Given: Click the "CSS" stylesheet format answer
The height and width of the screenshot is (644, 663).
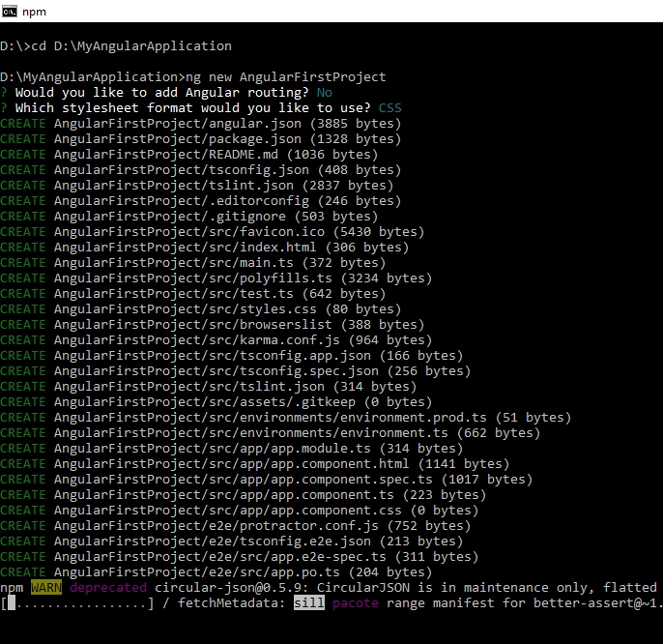Looking at the screenshot, I should pyautogui.click(x=389, y=108).
